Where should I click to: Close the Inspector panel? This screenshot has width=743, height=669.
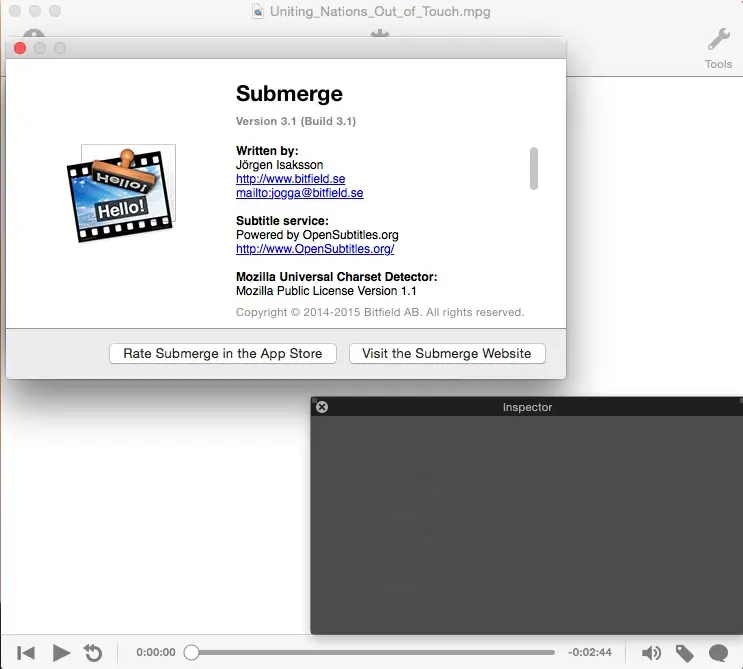pos(322,407)
